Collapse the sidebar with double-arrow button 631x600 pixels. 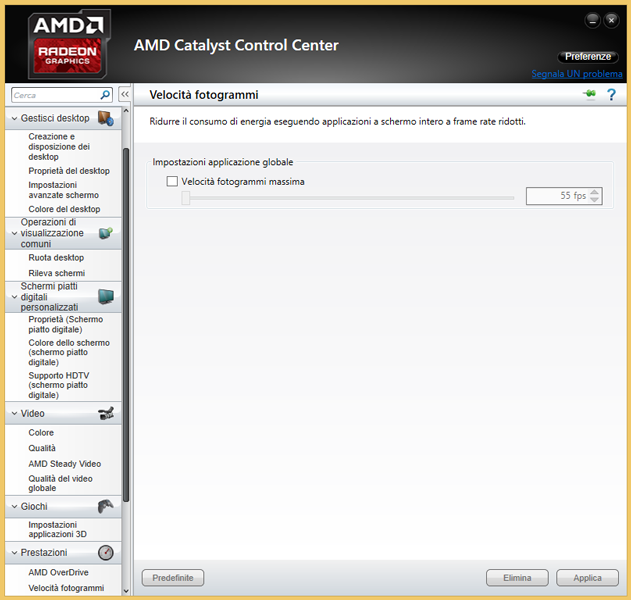click(125, 95)
